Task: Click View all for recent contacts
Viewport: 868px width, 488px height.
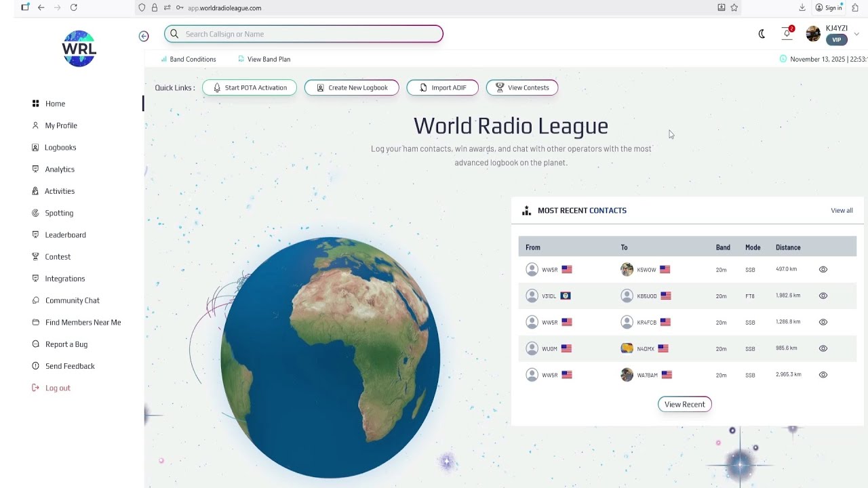Action: pos(842,211)
